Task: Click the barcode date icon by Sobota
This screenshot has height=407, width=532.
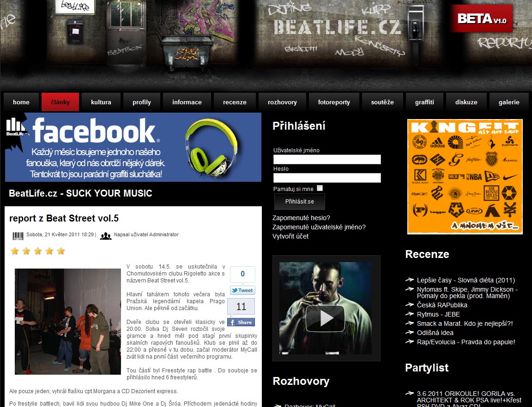Action: [18, 236]
